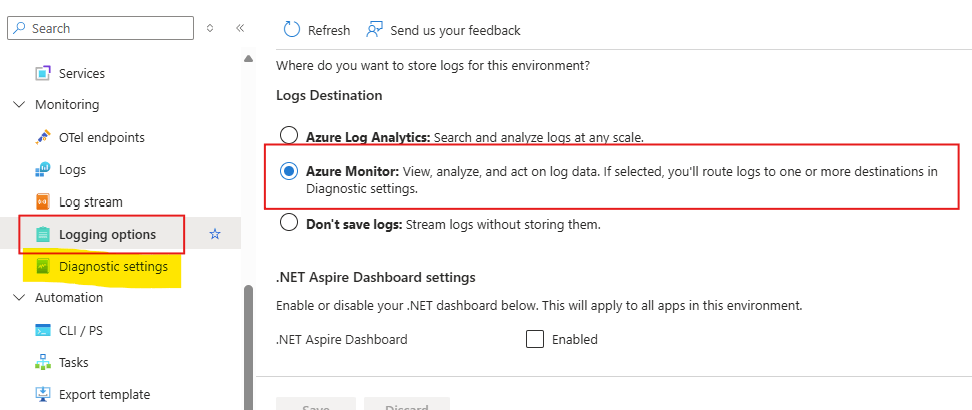
Task: Collapse the sidebar with double chevron
Action: pos(240,28)
